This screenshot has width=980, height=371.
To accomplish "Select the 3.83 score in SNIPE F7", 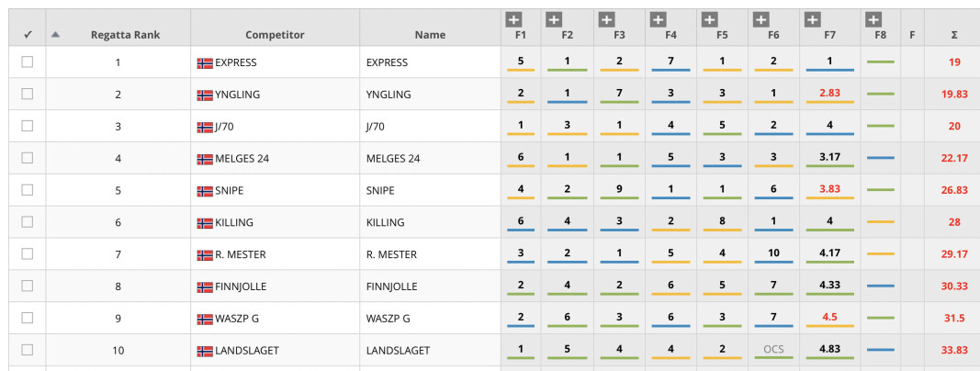I will tap(829, 188).
